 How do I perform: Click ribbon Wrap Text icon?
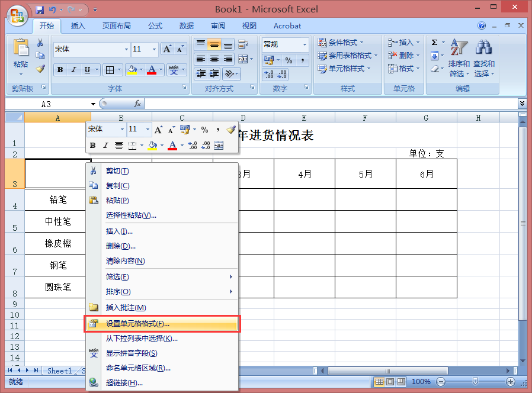242,44
